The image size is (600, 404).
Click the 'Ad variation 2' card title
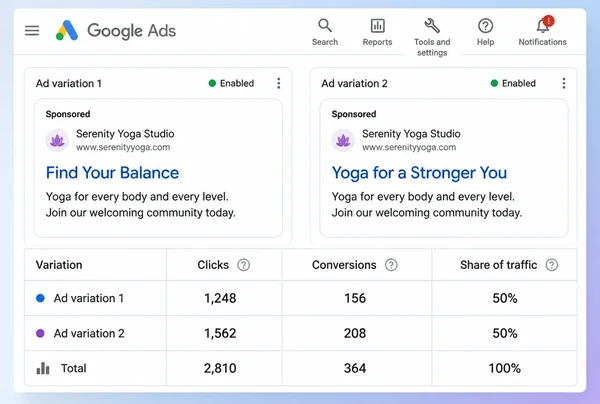tap(354, 83)
